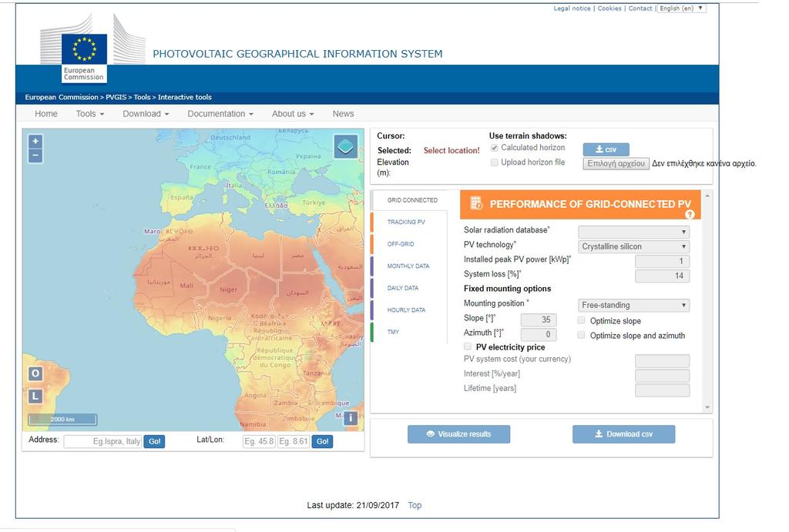Click the System loss field
The image size is (789, 532).
(662, 276)
